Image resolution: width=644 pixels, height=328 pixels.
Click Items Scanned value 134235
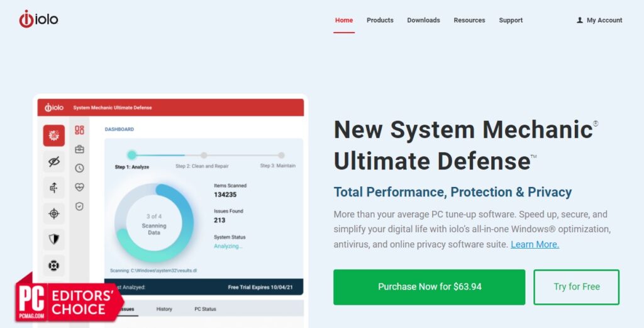[225, 195]
